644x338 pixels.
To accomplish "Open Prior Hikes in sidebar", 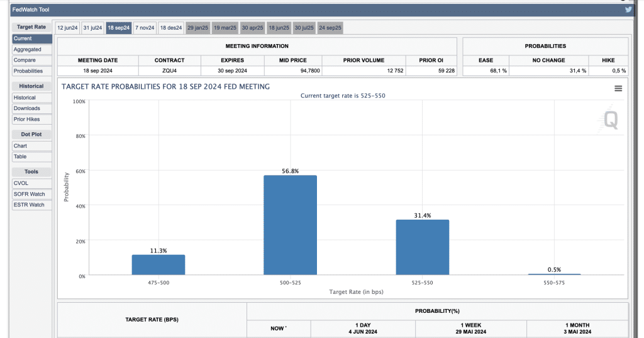I will [x=32, y=119].
